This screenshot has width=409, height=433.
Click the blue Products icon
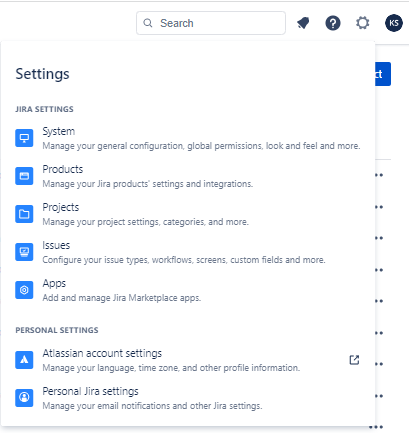click(24, 176)
